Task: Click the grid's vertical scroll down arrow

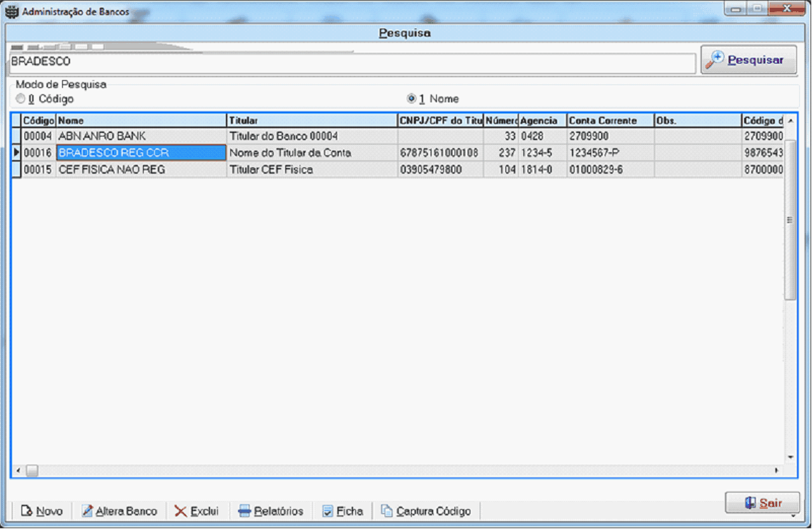Action: (x=790, y=457)
